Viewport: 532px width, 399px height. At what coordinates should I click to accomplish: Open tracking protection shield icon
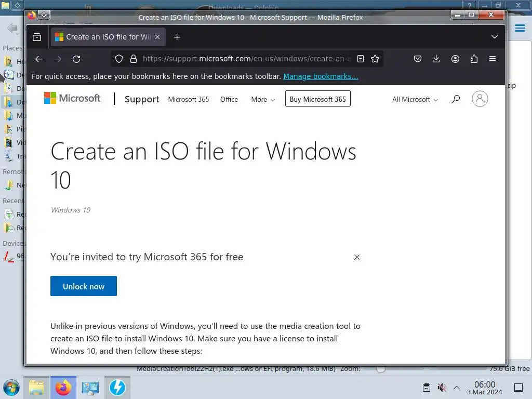[119, 59]
